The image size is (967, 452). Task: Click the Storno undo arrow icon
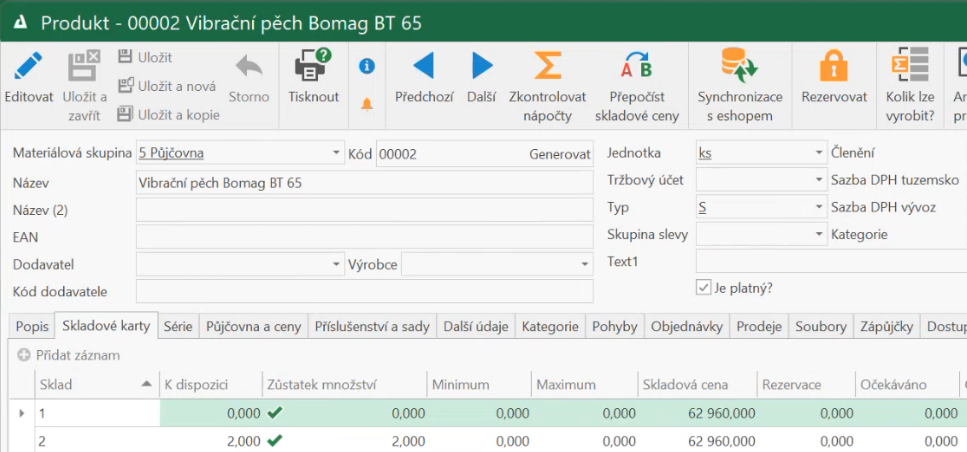point(249,66)
